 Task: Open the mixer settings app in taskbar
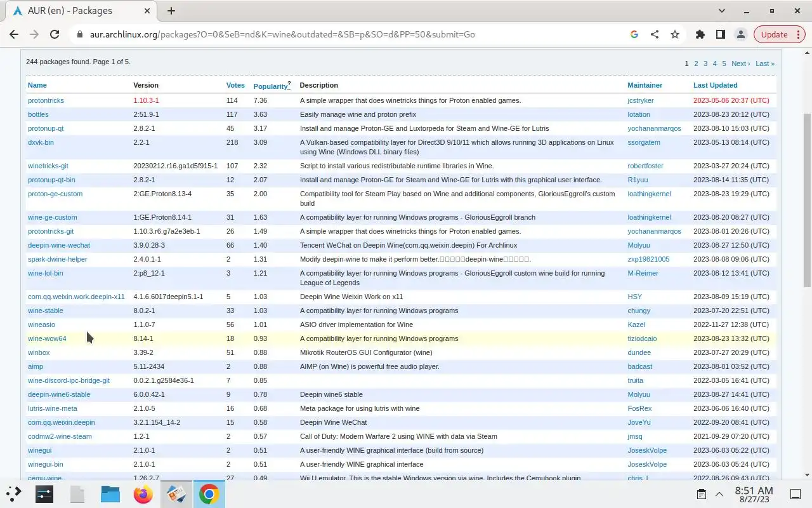pyautogui.click(x=44, y=493)
